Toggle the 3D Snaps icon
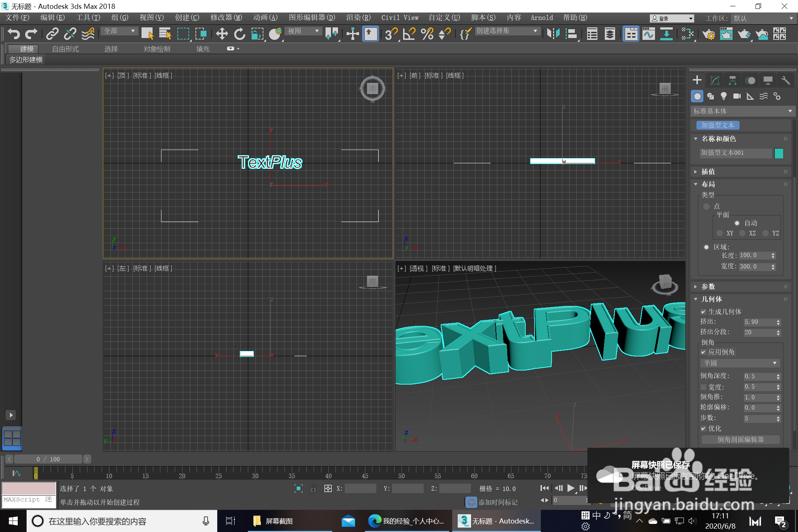Viewport: 798px width, 532px height. [x=391, y=34]
